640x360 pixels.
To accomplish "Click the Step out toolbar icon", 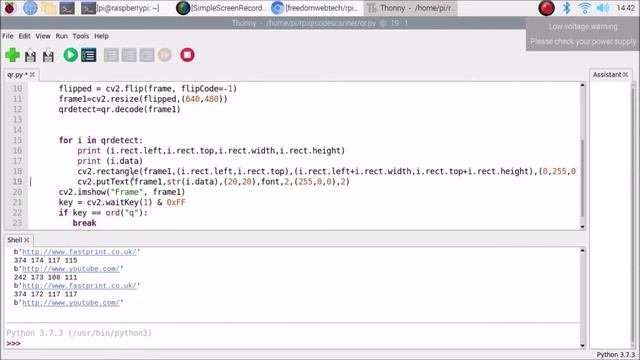I will click(147, 55).
